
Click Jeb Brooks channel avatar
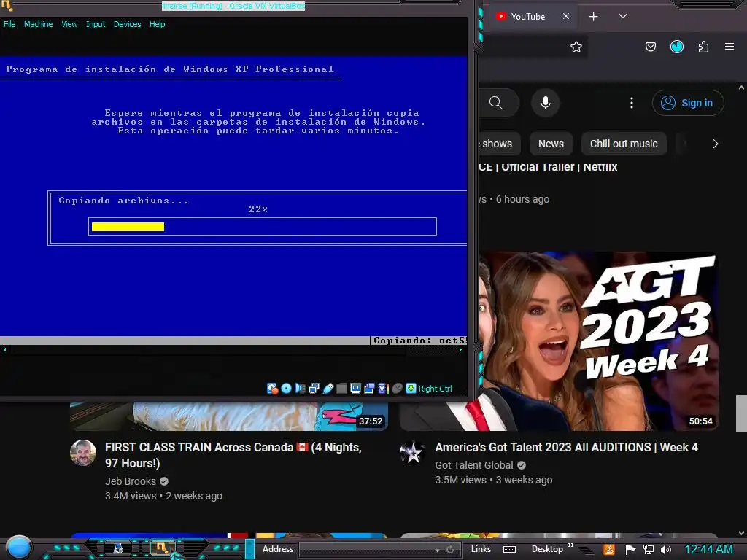pyautogui.click(x=83, y=453)
